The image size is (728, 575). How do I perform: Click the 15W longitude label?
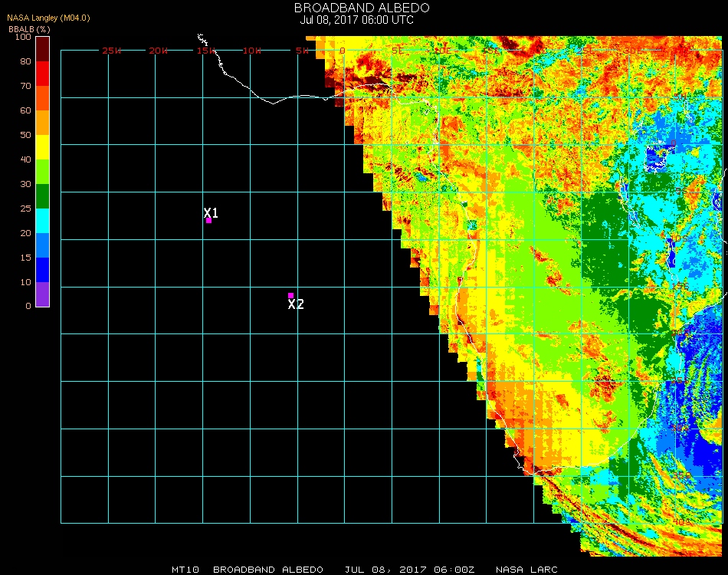(206, 51)
